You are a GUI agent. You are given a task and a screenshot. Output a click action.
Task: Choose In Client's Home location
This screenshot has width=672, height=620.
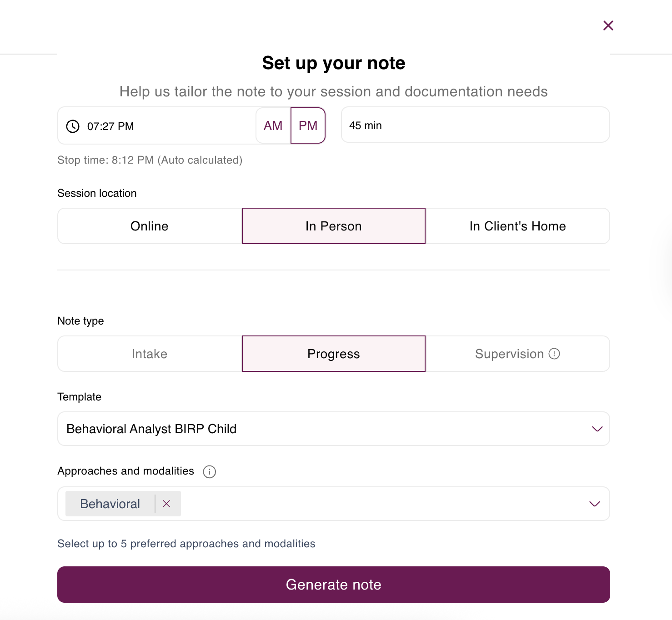(x=518, y=226)
